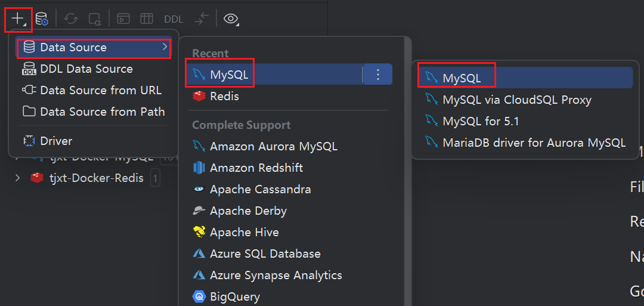
Task: Expand Data Source submenu chevron arrow
Action: [x=165, y=47]
